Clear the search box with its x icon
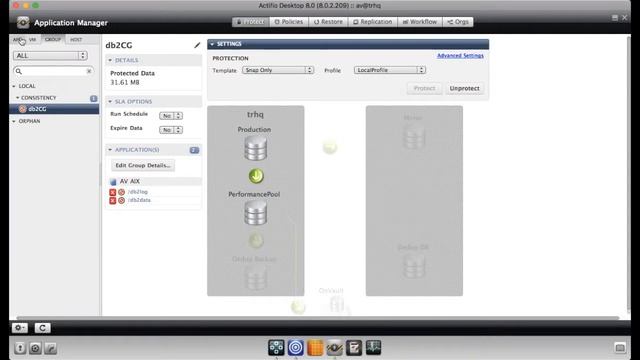Image resolution: width=640 pixels, height=360 pixels. (89, 71)
